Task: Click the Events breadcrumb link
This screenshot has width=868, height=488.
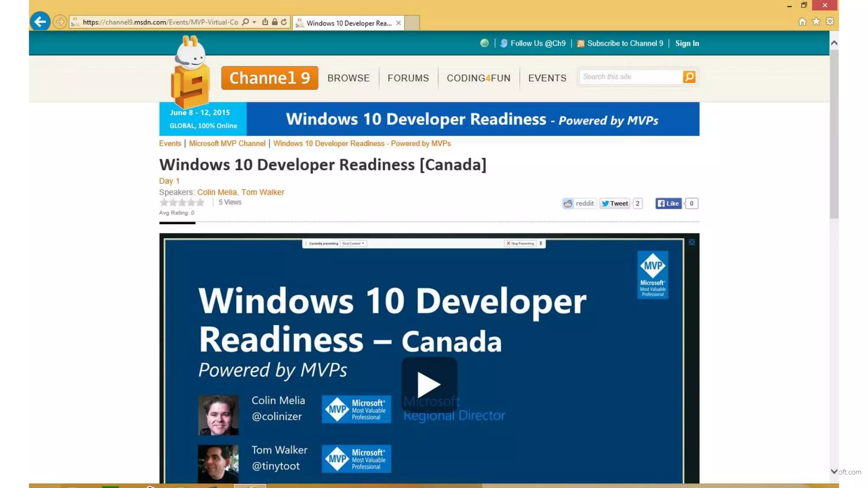Action: coord(170,144)
